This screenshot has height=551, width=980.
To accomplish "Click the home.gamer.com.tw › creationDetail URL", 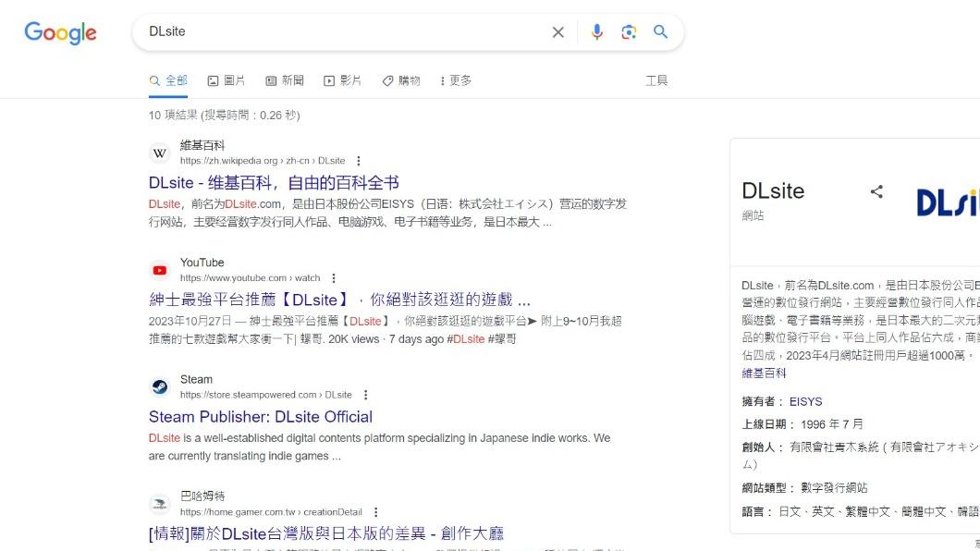I will [271, 512].
